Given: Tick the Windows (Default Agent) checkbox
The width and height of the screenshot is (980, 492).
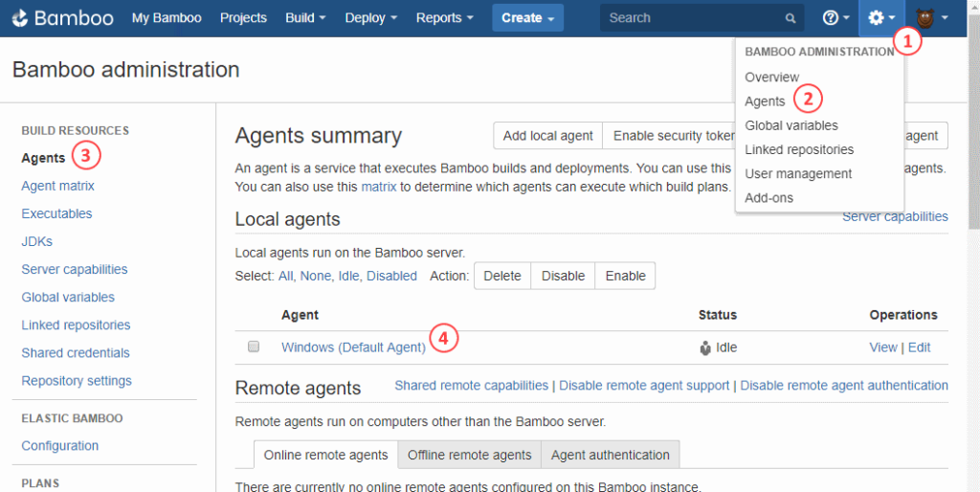Looking at the screenshot, I should (254, 347).
